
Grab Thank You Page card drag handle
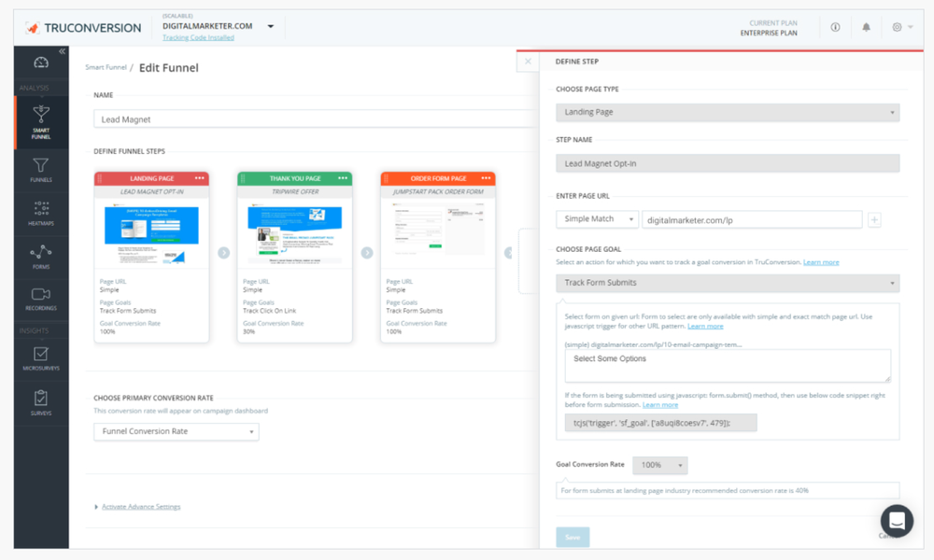tap(243, 178)
